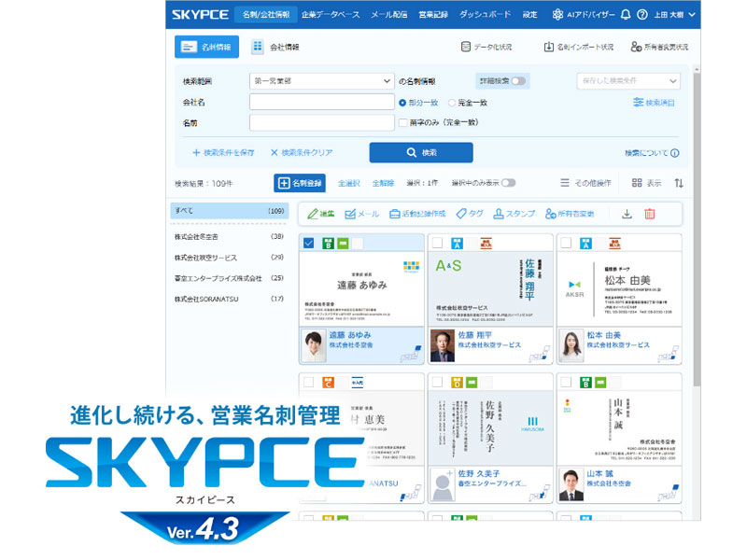Click 検索条件クリア link
Viewport: 747px width, 560px height.
(302, 153)
